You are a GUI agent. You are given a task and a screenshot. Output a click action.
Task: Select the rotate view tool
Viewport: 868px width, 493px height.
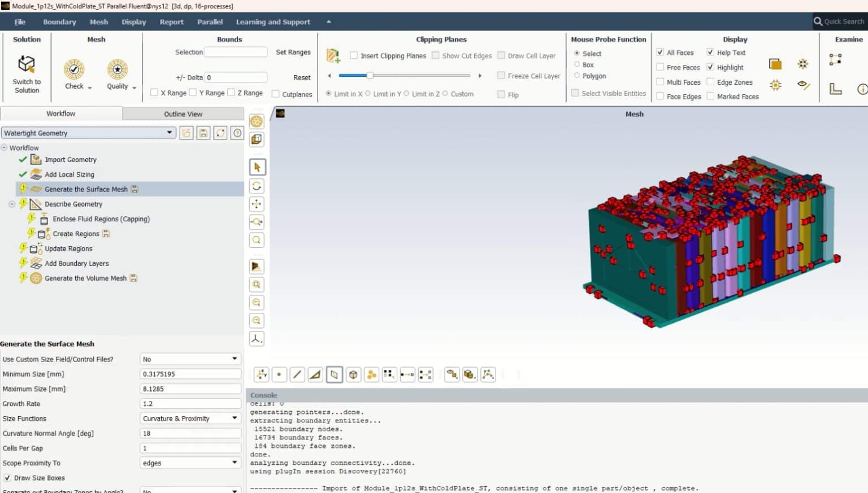257,186
